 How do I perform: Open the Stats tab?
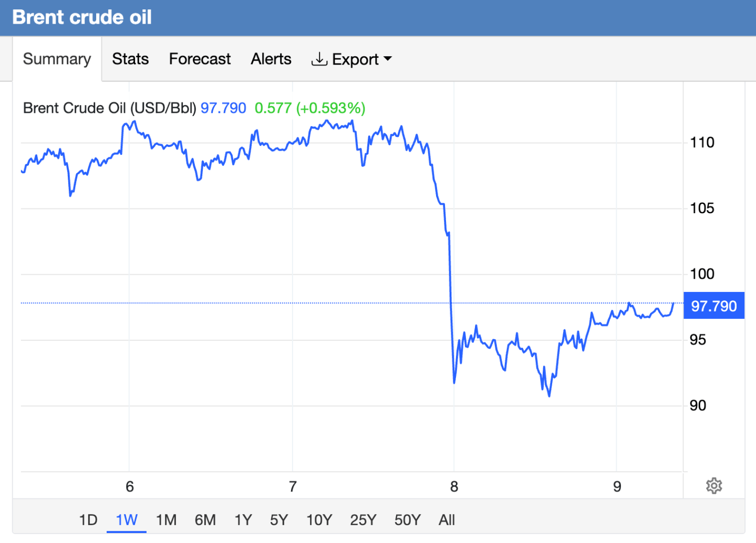click(130, 59)
